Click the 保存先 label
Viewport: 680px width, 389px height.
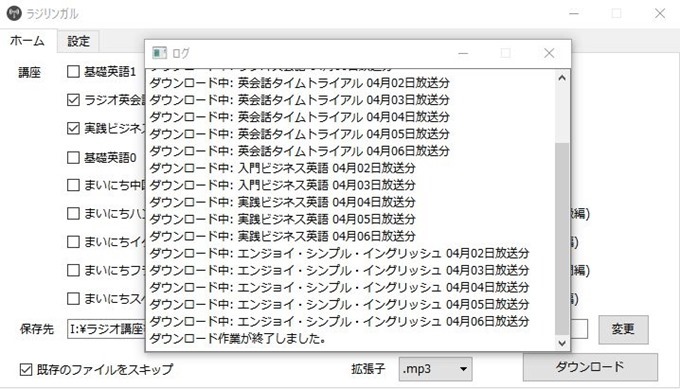coord(37,329)
